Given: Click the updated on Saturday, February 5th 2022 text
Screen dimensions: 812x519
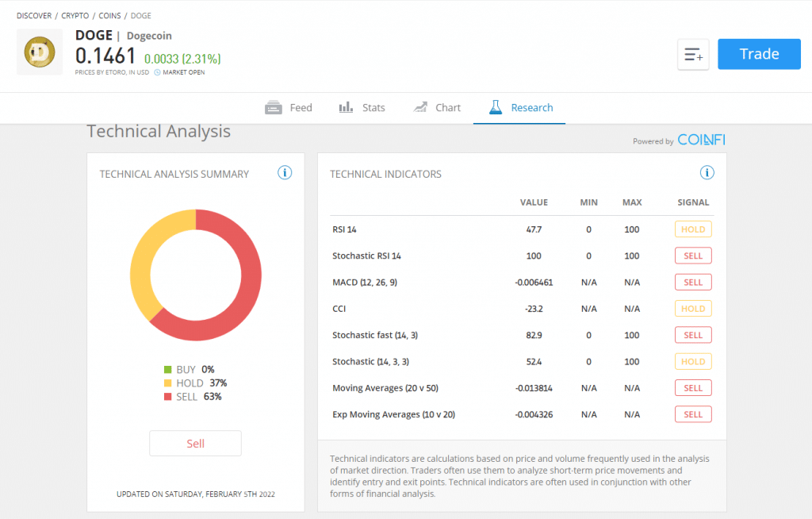Looking at the screenshot, I should 196,494.
